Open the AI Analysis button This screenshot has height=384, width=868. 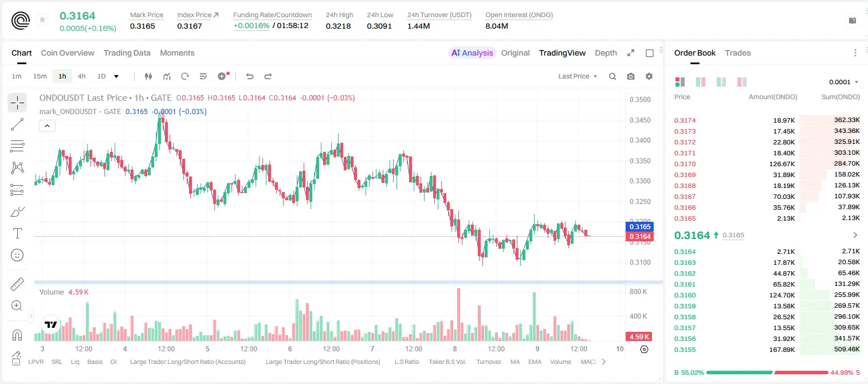(472, 53)
